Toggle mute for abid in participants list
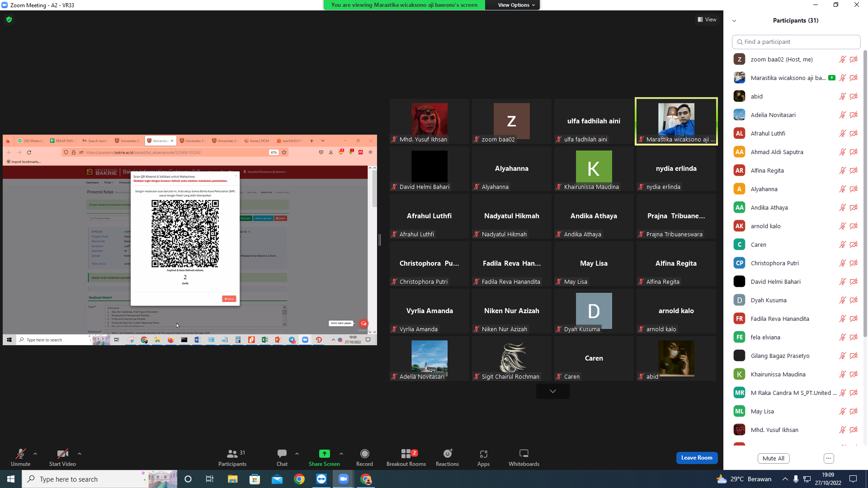The image size is (868, 488). coord(843,96)
